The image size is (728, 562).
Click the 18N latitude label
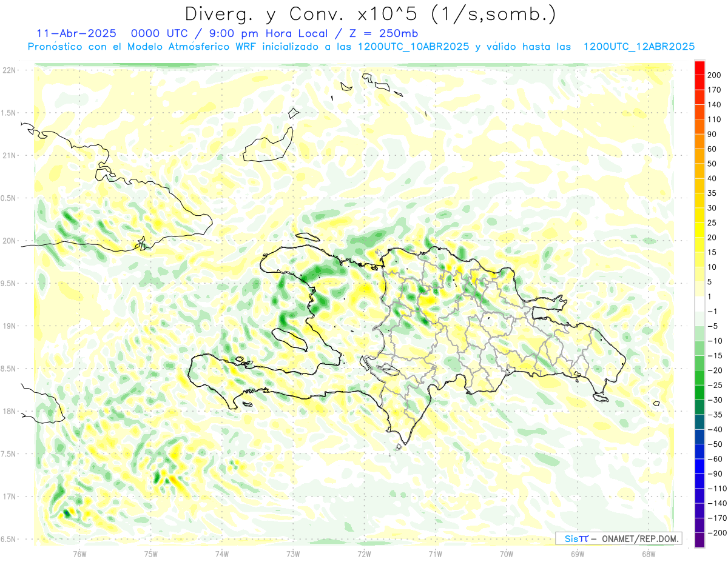coord(10,411)
